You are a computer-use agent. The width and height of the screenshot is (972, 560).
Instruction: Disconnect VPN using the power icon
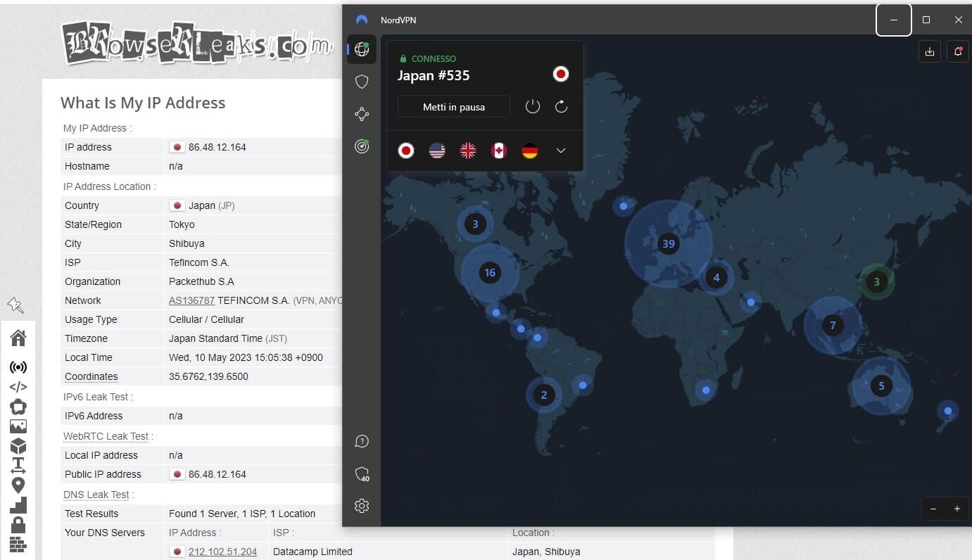[533, 106]
